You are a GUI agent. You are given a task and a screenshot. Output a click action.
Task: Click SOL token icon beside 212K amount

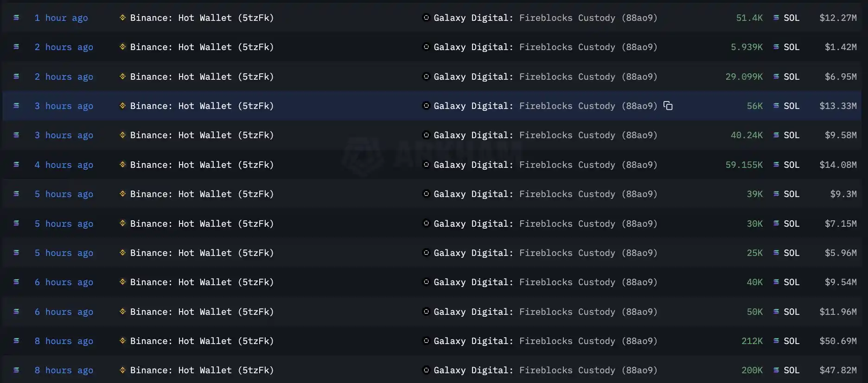click(x=776, y=341)
